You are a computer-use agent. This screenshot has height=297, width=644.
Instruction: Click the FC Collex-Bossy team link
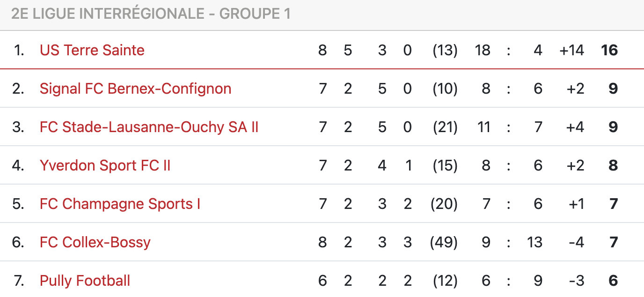[95, 242]
